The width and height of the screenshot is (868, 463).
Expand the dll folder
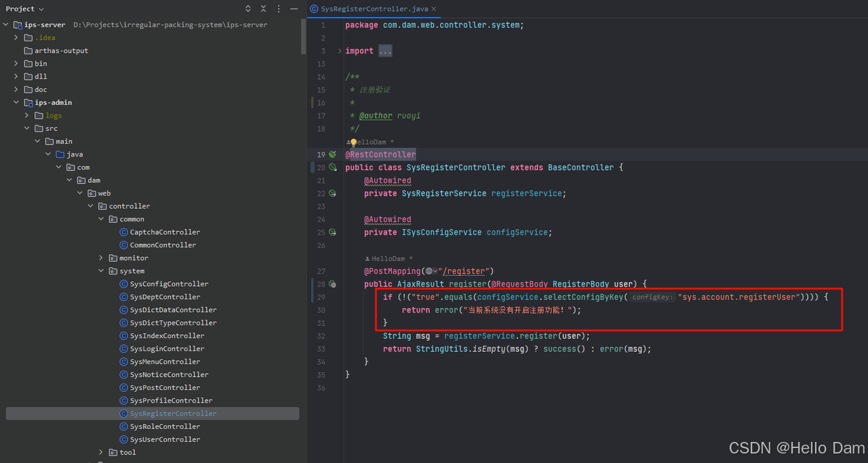click(17, 77)
